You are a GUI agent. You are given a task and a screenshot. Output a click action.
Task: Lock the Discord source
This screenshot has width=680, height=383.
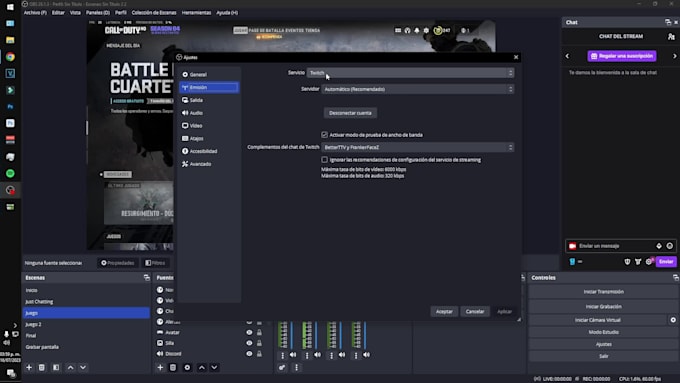[259, 354]
